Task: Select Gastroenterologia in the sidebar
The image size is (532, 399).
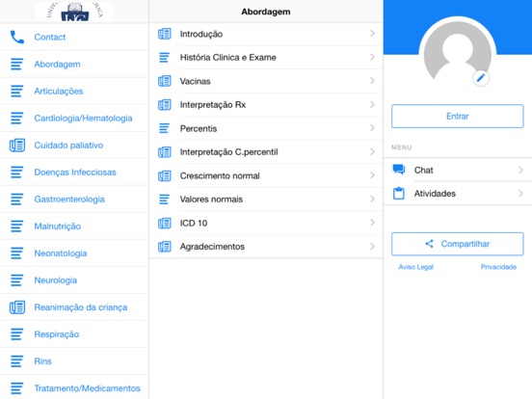Action: (x=74, y=199)
